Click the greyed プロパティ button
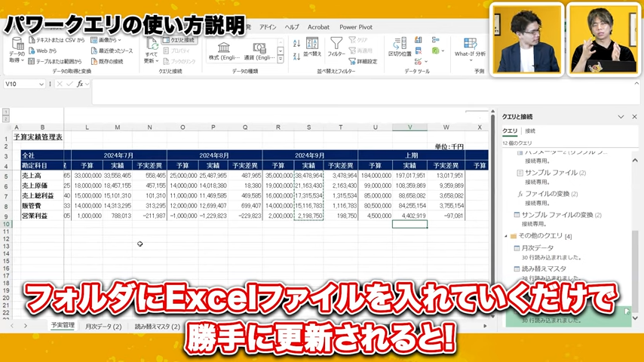 point(176,51)
